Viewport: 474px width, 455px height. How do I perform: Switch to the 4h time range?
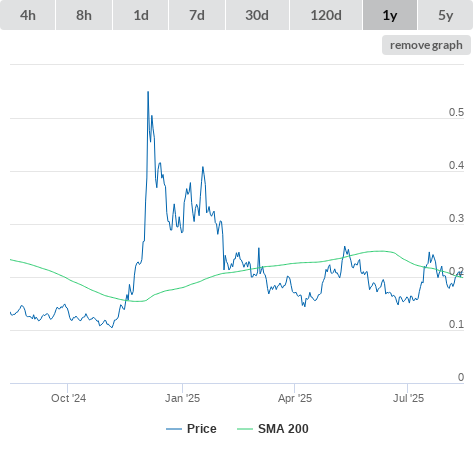pos(28,15)
